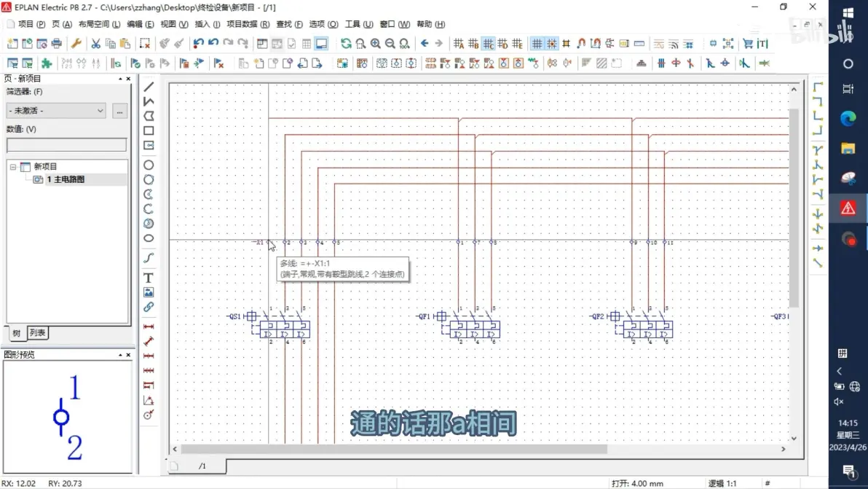Collapse the 新项目 tree node

tap(12, 167)
